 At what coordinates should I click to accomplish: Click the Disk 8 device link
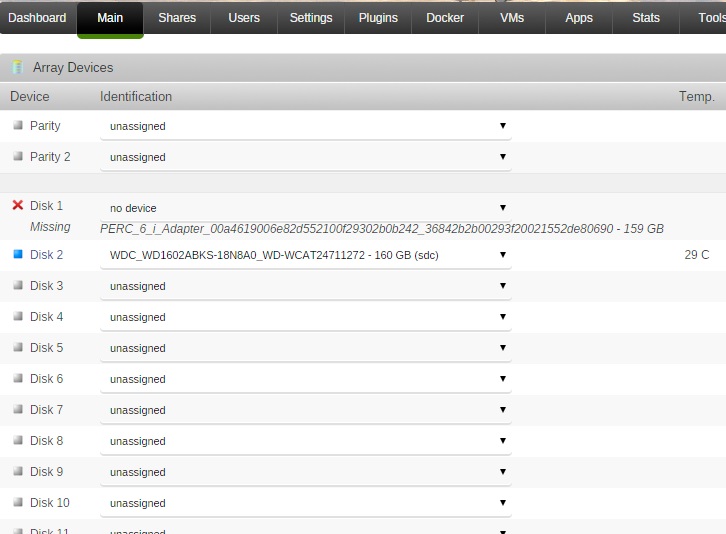tap(46, 441)
